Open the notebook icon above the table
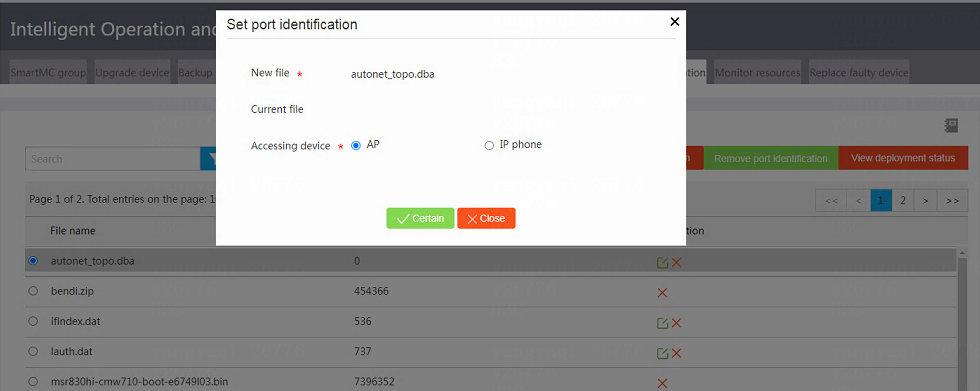This screenshot has width=980, height=391. coord(951,126)
